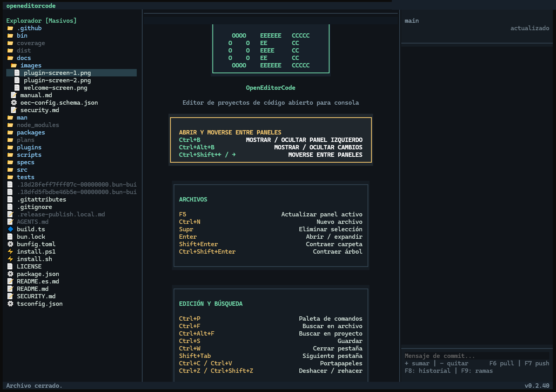556x392 pixels.
Task: Open the README.md file
Action: 33,289
